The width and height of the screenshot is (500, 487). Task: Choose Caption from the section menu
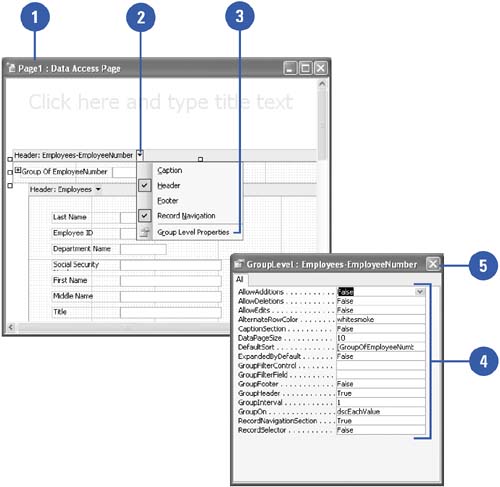(x=170, y=170)
